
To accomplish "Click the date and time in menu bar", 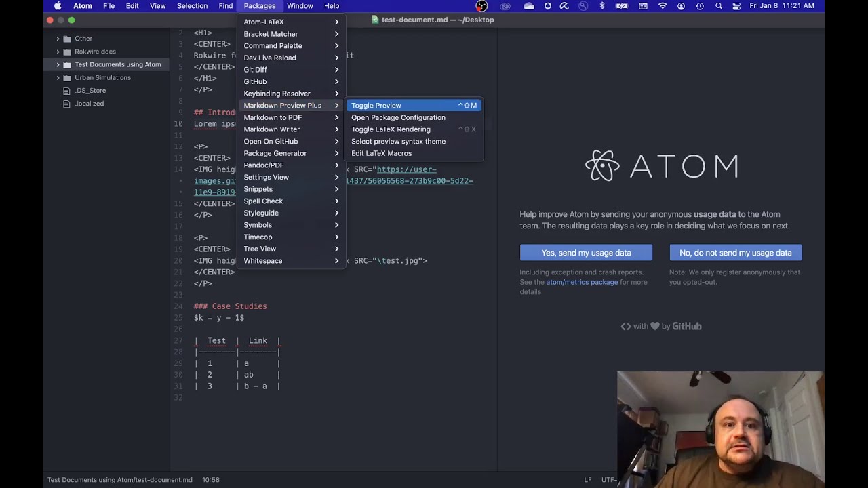I will [x=782, y=6].
